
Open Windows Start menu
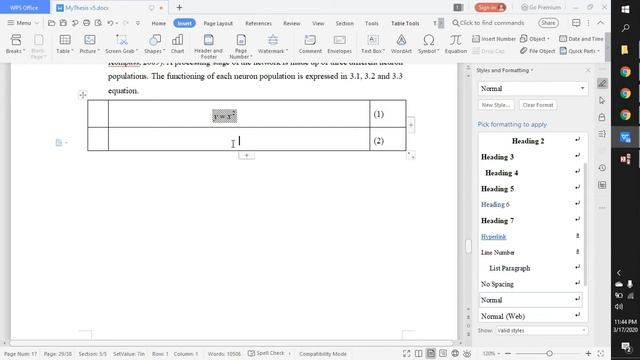click(x=625, y=9)
